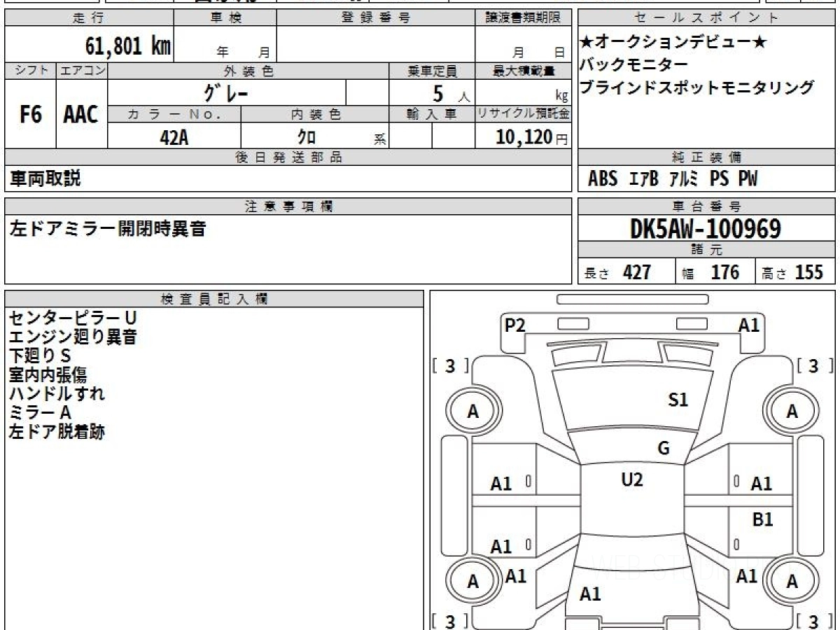Click the P2 mark on the car diagram
Viewport: 840px width, 630px height.
(514, 325)
